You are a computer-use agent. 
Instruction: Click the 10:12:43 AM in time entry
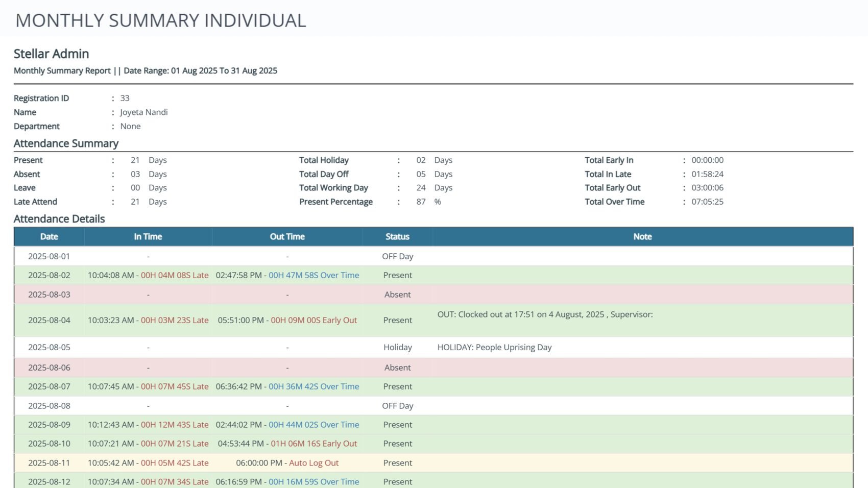tap(148, 425)
